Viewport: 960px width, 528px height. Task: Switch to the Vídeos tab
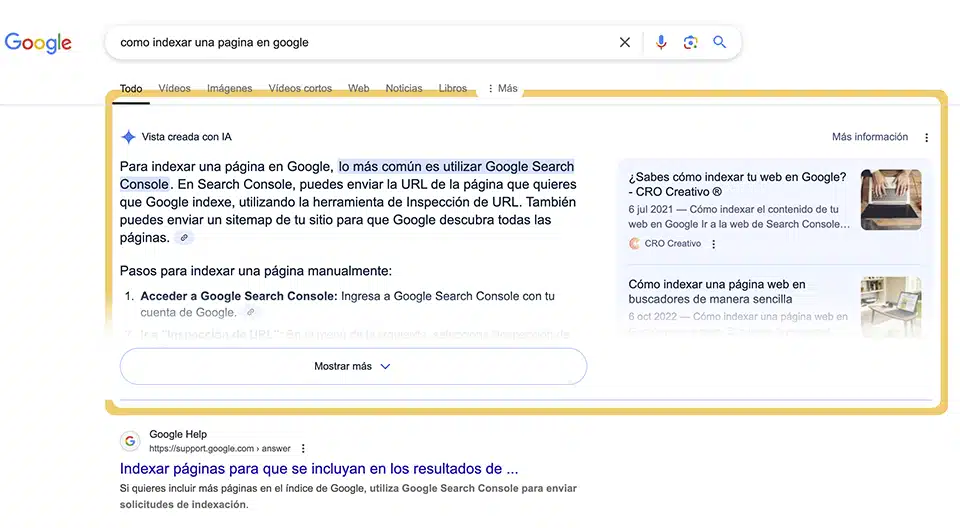click(174, 88)
